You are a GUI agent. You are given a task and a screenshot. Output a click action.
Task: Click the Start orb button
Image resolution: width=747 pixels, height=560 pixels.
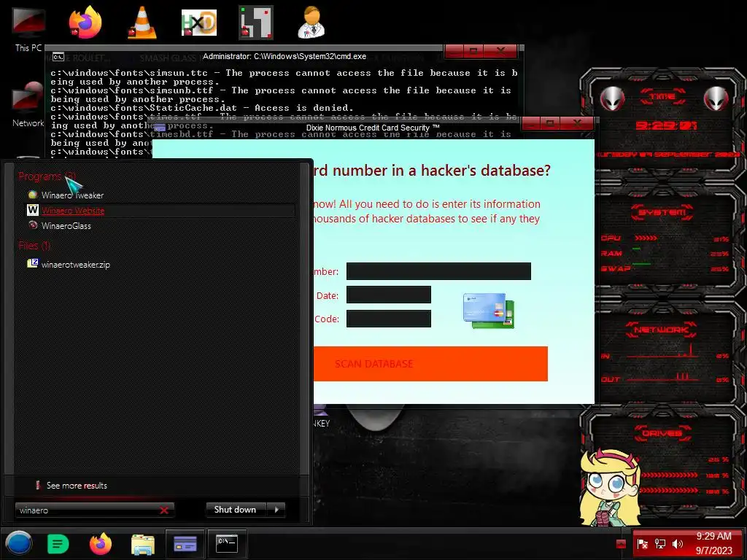coord(18,543)
